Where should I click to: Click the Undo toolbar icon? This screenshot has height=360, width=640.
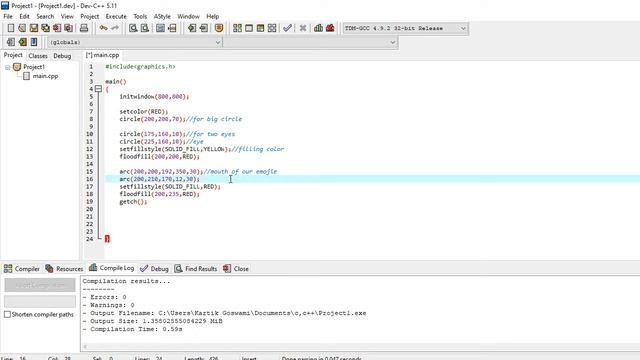[x=104, y=28]
